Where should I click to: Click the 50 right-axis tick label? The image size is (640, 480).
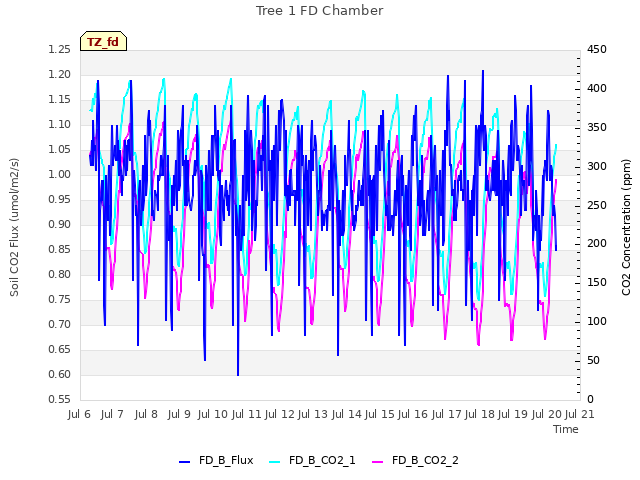click(593, 360)
